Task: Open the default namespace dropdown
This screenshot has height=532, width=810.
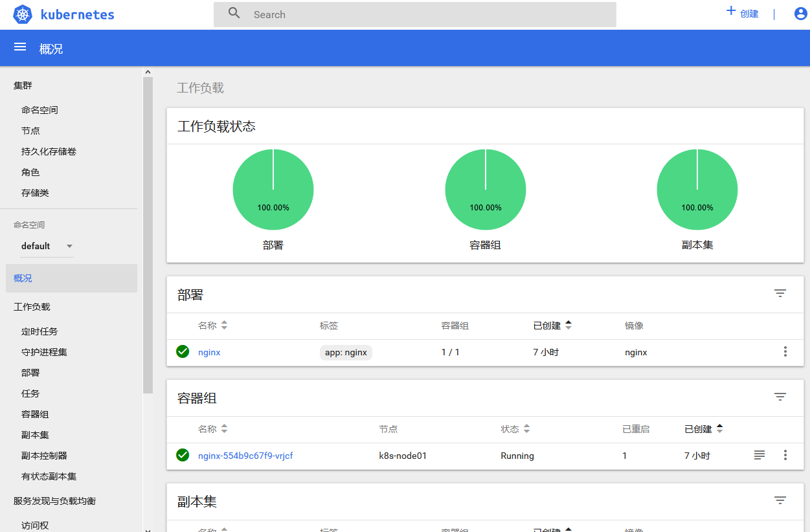Action: (47, 246)
